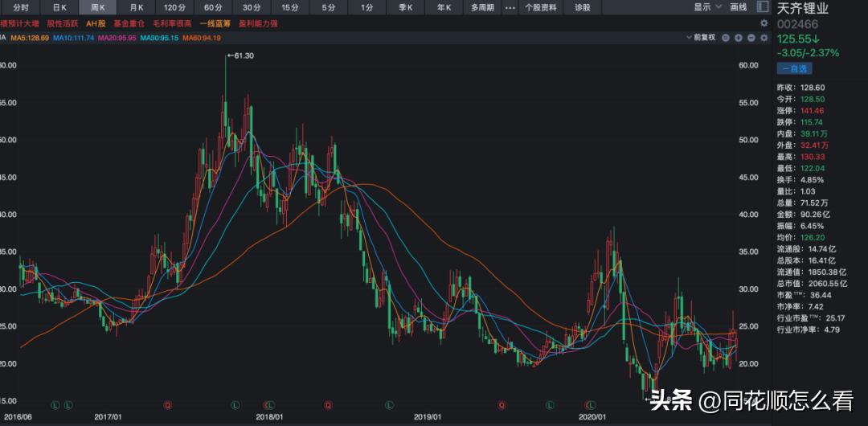Click the 毛利率很高 tag
Screen dimensions: 868x426
172,24
